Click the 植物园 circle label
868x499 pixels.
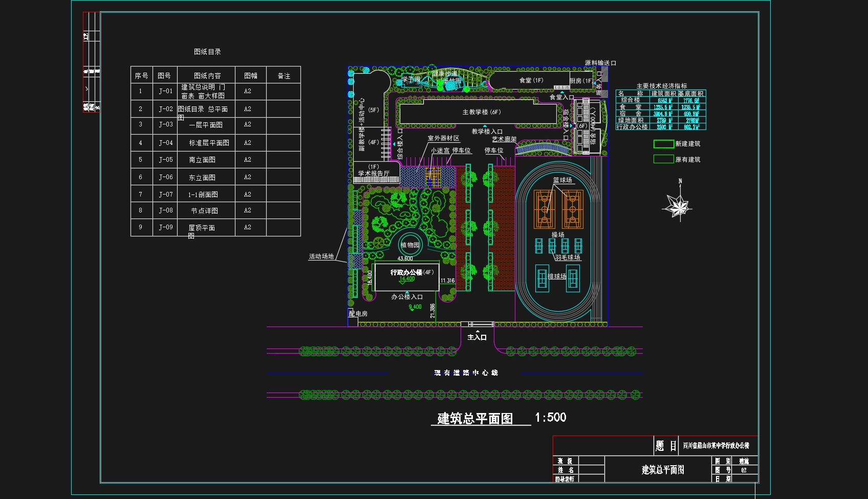click(409, 245)
